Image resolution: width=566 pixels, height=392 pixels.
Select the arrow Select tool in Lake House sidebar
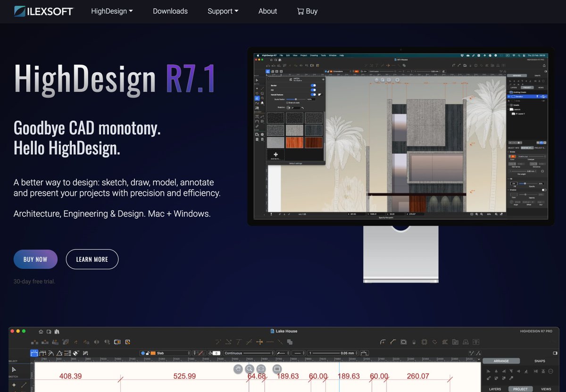14,369
